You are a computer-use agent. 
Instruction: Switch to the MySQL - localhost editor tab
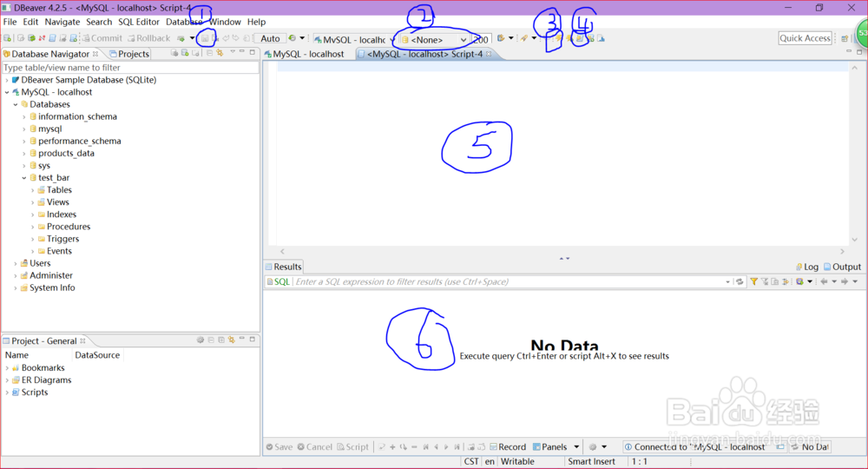pyautogui.click(x=304, y=54)
